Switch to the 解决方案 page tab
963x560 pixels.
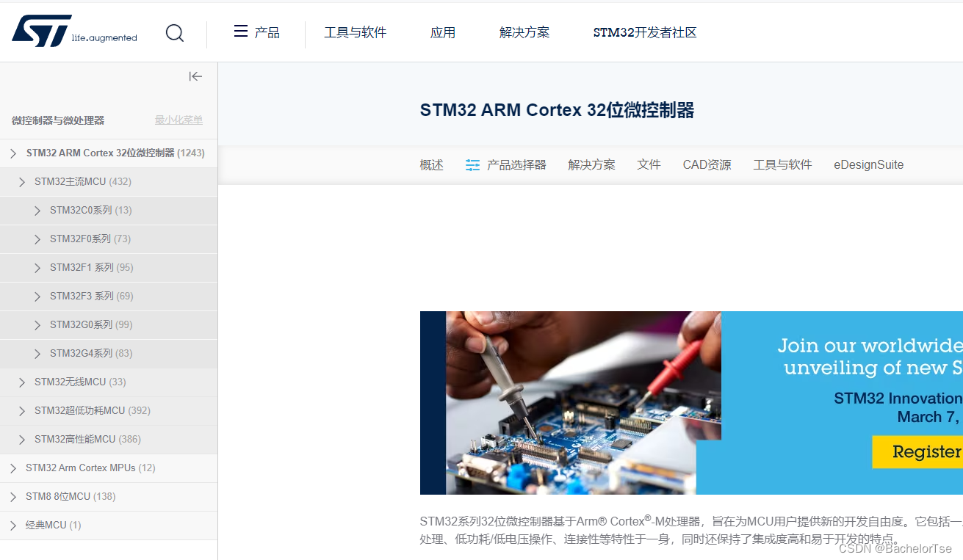[x=592, y=164]
